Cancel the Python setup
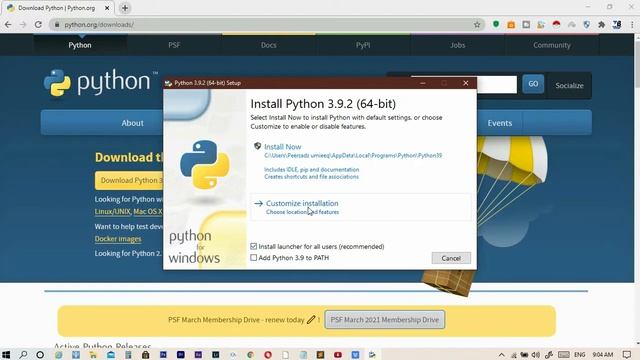Screen dimensions: 640x360 (451, 258)
